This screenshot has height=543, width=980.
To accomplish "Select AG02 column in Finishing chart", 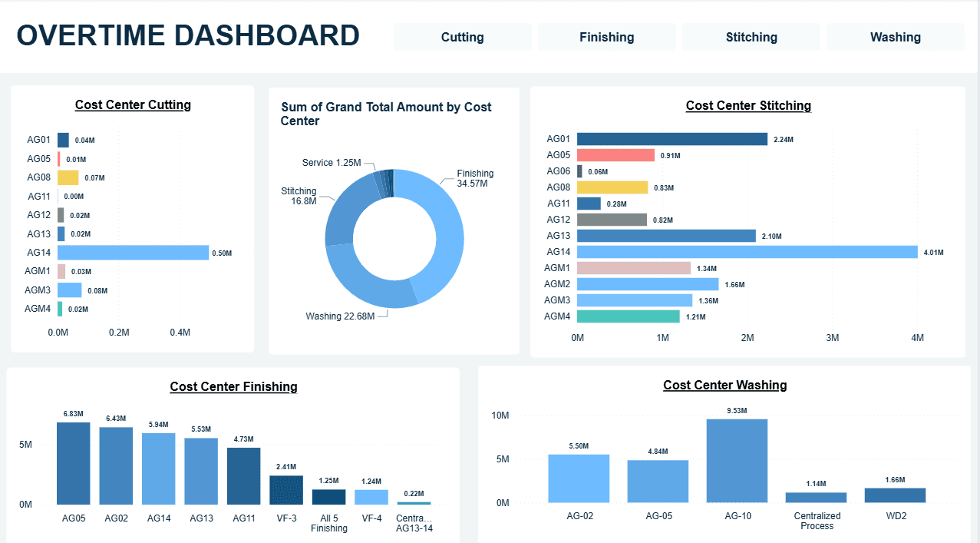I will pyautogui.click(x=116, y=465).
